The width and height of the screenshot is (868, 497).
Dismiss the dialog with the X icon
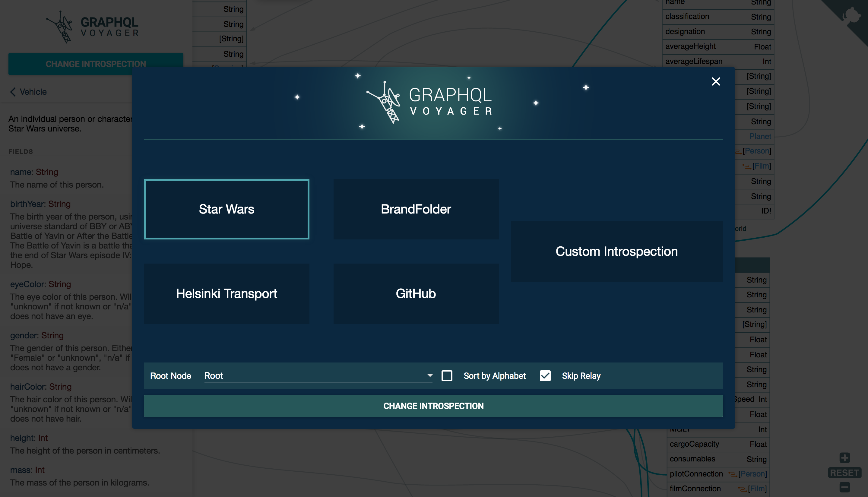click(715, 82)
